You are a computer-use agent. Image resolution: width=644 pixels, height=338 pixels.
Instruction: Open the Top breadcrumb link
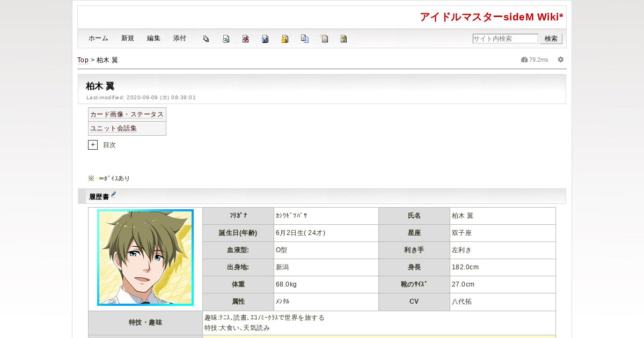83,60
